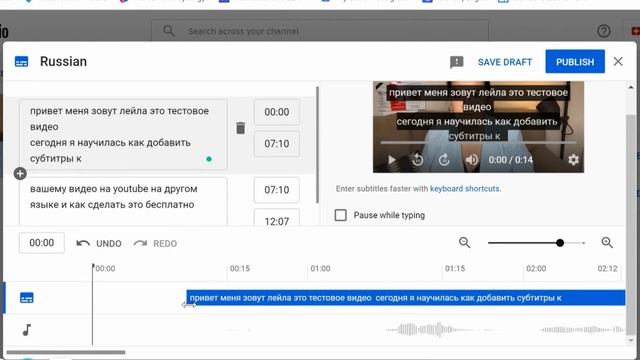Skip forward ten seconds in preview
Screen dimensions: 640x360
click(444, 160)
